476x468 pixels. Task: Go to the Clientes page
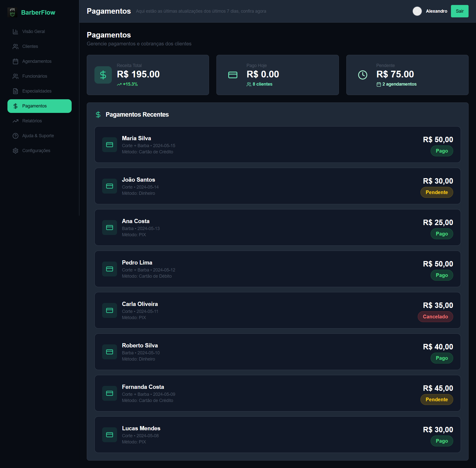pos(30,46)
